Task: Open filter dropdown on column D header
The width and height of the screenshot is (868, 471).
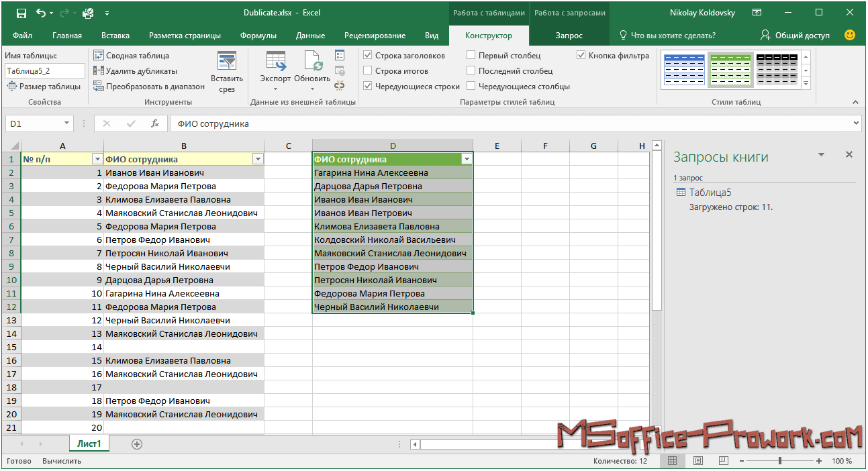Action: click(x=467, y=160)
